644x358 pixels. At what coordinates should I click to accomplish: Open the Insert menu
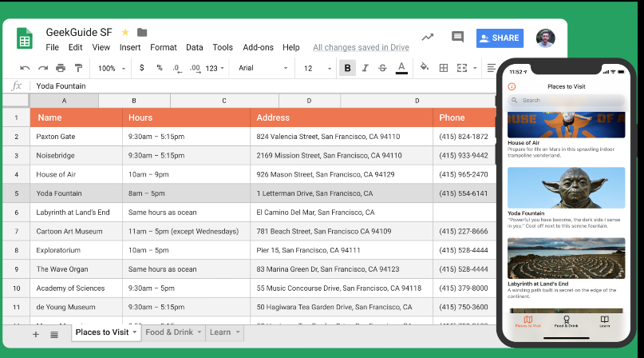130,47
